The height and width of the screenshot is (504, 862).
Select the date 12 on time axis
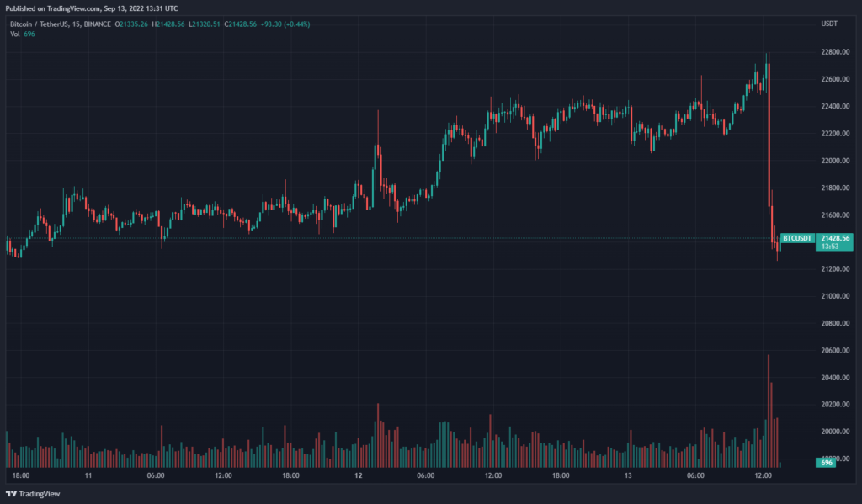click(357, 476)
